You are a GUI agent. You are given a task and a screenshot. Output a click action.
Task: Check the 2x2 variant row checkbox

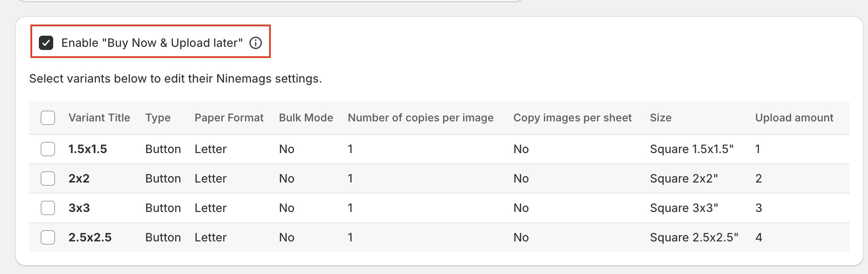[48, 179]
